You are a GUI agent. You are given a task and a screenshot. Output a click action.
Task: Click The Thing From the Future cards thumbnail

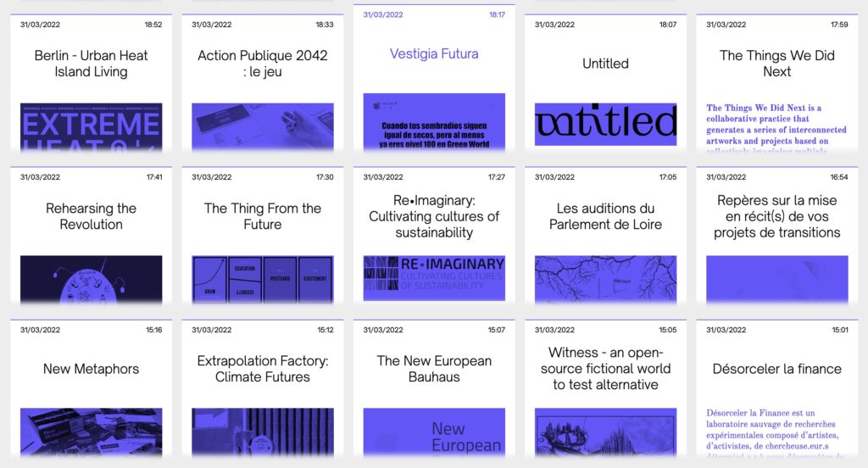point(263,279)
